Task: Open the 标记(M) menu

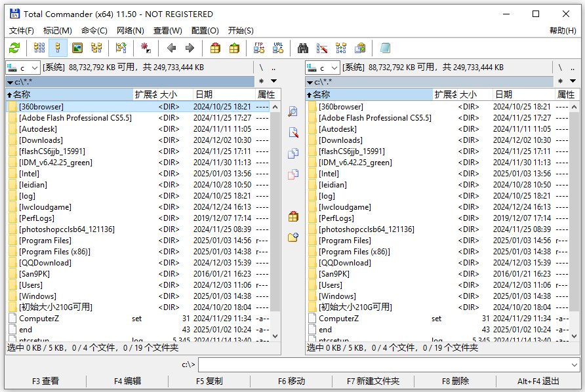Action: tap(58, 31)
